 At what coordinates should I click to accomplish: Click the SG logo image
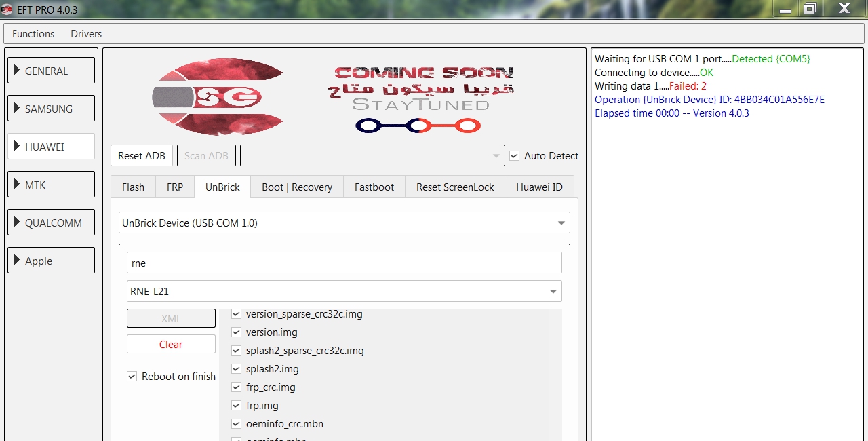tap(217, 96)
